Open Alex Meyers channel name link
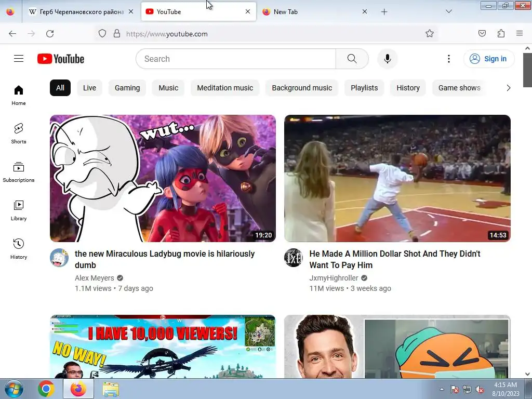This screenshot has width=532, height=399. [95, 278]
